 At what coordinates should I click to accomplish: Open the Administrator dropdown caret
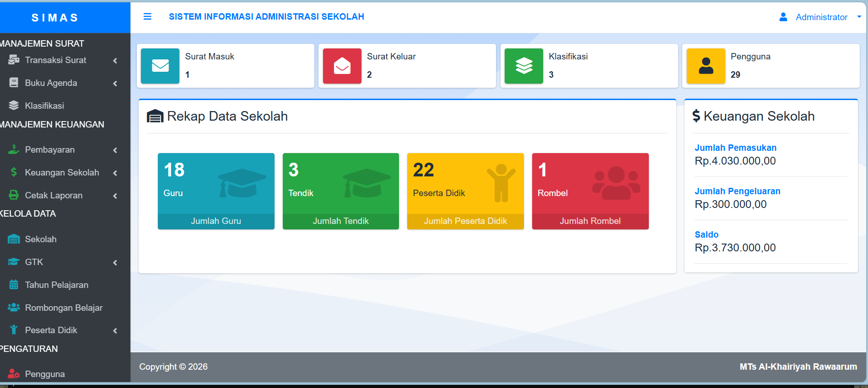click(x=859, y=16)
